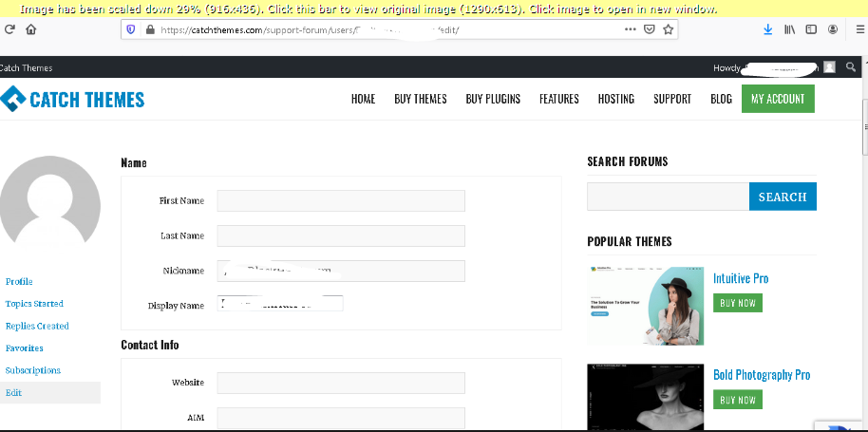Open BUY THEMES in navigation
Screen dimensions: 868x432
421,99
